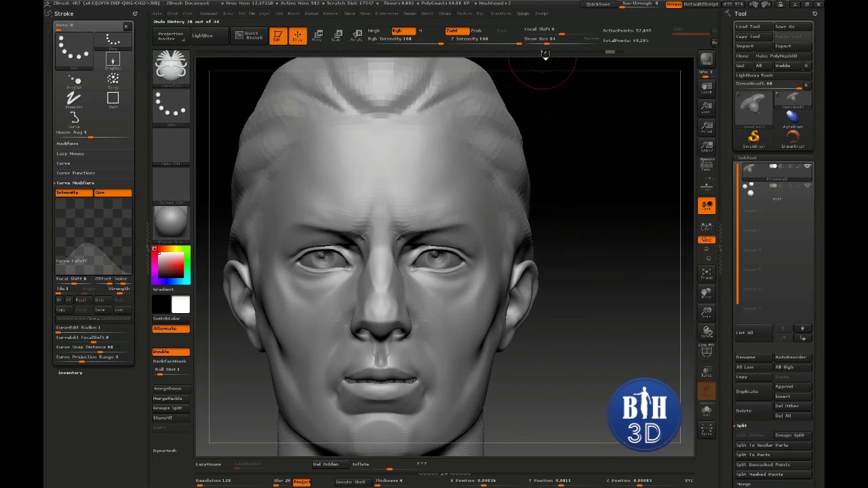Click Split Masked Points button
868x488 pixels.
(773, 474)
